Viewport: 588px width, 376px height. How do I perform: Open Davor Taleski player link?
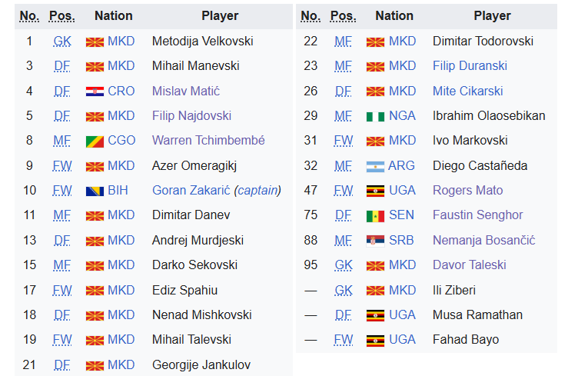pos(469,265)
